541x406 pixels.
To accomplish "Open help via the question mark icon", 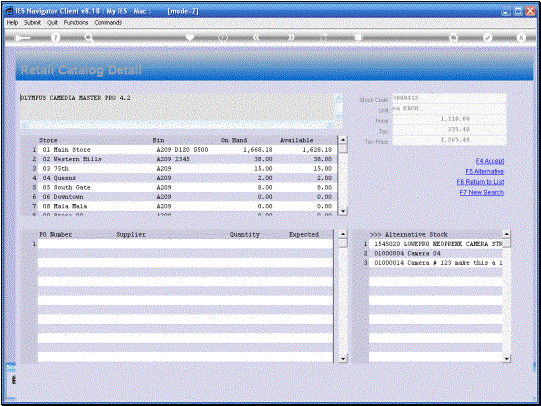I will (x=55, y=38).
